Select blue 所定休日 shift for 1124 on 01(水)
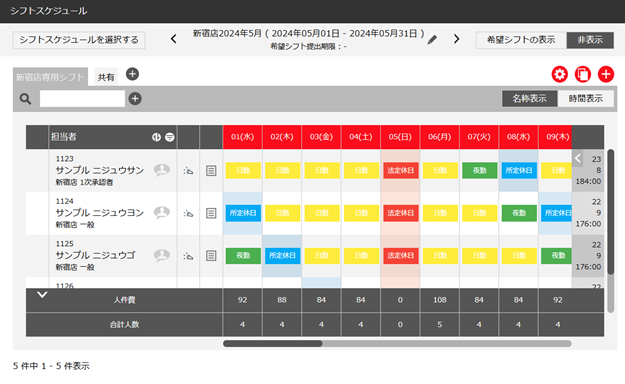625x384 pixels. click(x=243, y=213)
